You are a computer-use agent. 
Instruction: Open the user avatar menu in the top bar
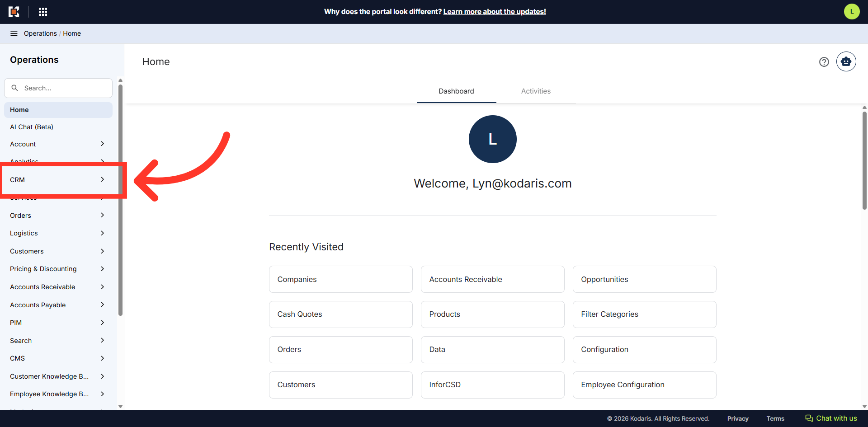pyautogui.click(x=852, y=12)
